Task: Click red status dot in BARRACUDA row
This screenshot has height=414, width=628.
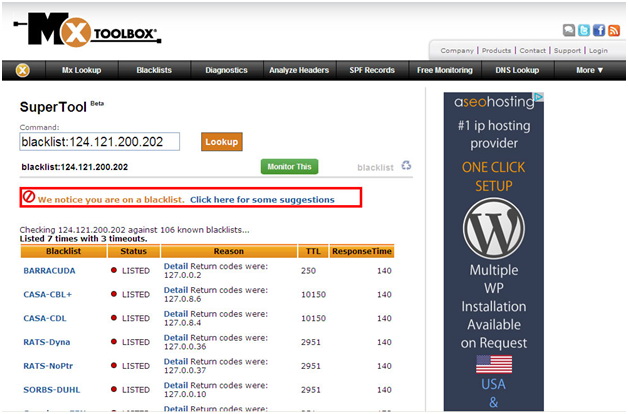Action: [x=114, y=270]
